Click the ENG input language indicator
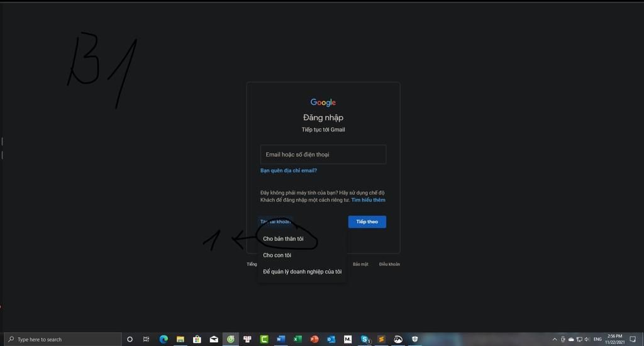 coord(597,340)
